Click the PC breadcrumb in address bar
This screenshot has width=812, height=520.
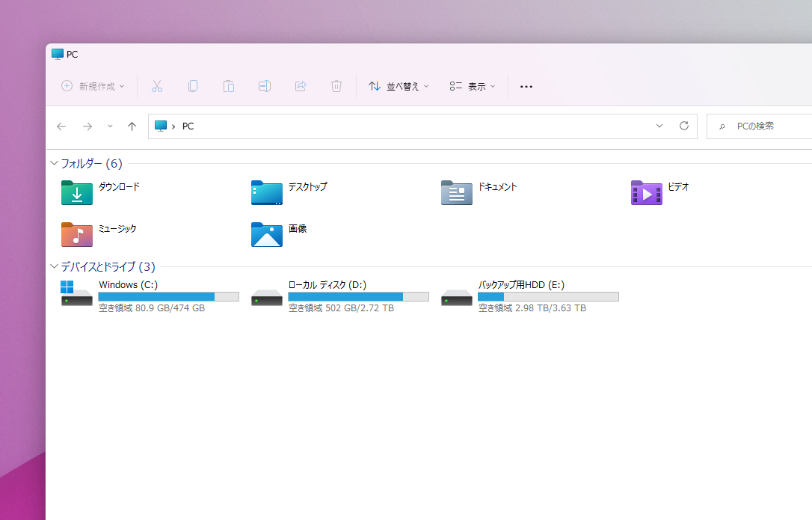coord(188,126)
